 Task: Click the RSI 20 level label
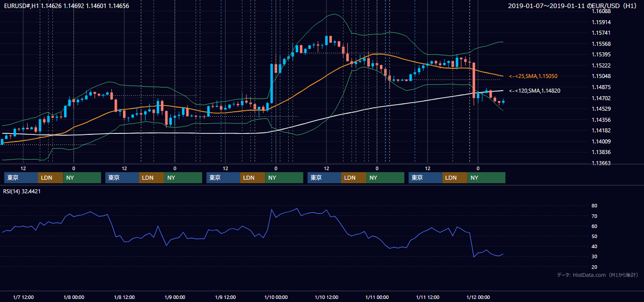pos(594,267)
